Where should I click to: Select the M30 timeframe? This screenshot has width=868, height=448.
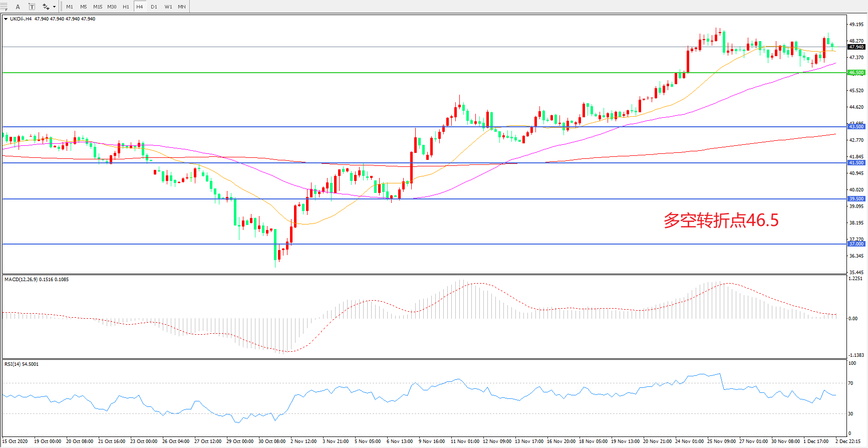click(112, 7)
